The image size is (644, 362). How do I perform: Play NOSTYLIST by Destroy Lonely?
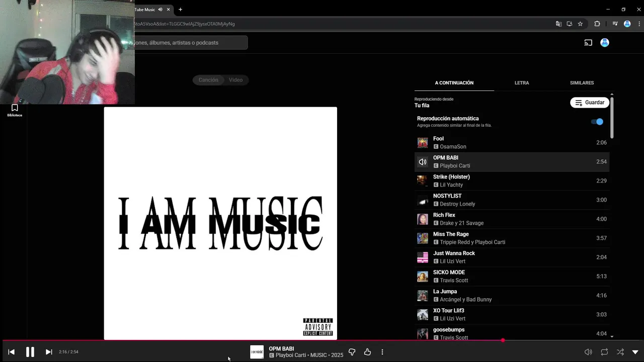(512, 200)
